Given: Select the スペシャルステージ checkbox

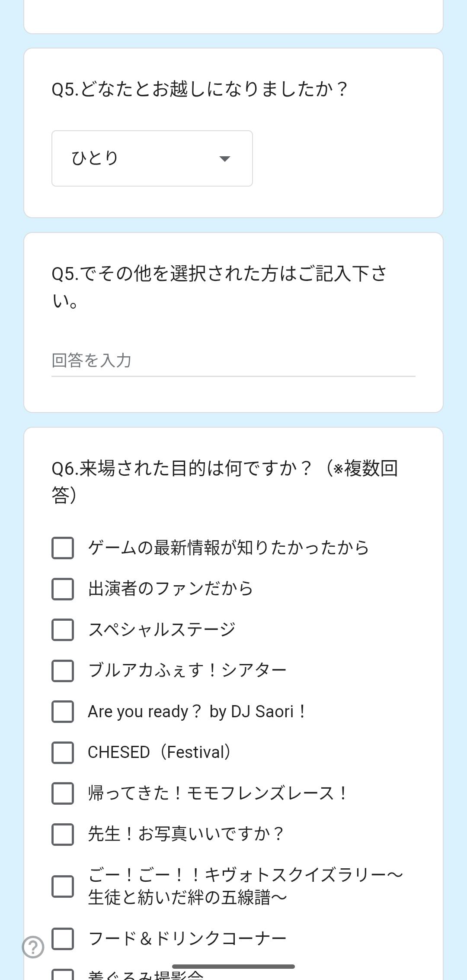Looking at the screenshot, I should 63,630.
